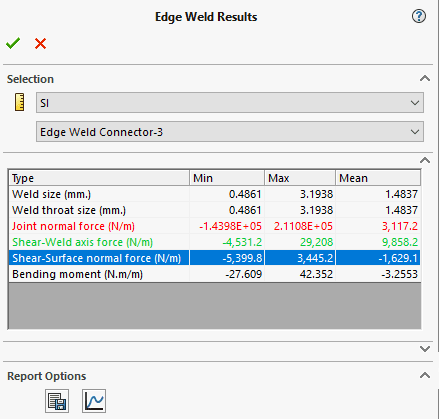The image size is (439, 419).
Task: Click the highlighted mean value -1,629.1
Action: [398, 258]
